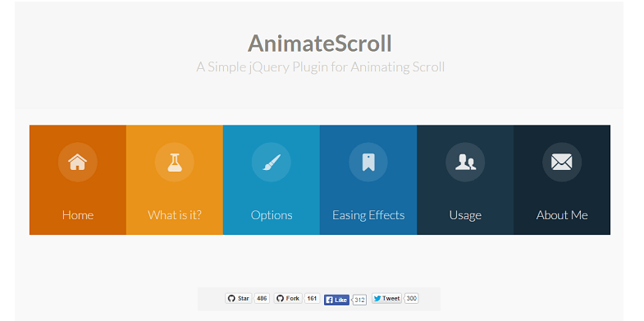Like the page via Facebook Like button
Screen dimensions: 644x321
point(336,300)
